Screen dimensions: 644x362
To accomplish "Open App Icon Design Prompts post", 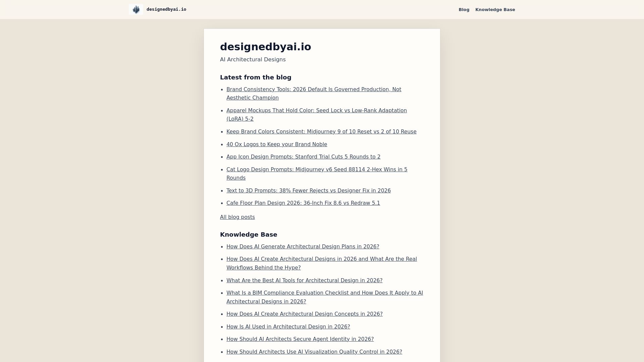I will click(303, 157).
